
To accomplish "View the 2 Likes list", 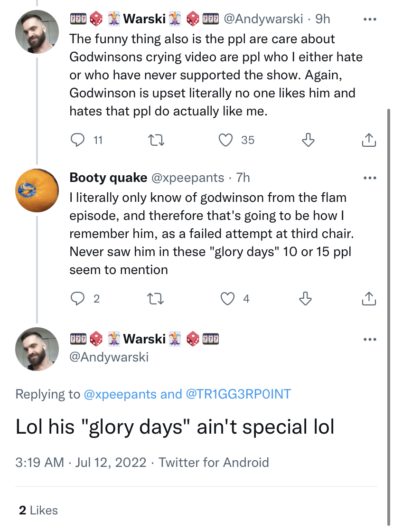I will coord(38,510).
